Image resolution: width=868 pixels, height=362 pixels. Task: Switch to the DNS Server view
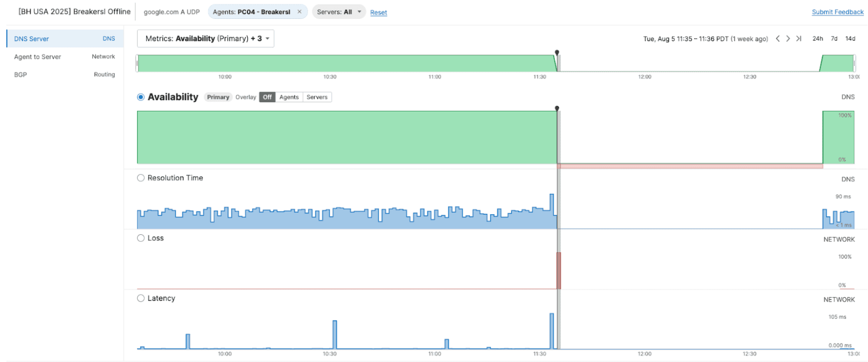[x=65, y=39]
